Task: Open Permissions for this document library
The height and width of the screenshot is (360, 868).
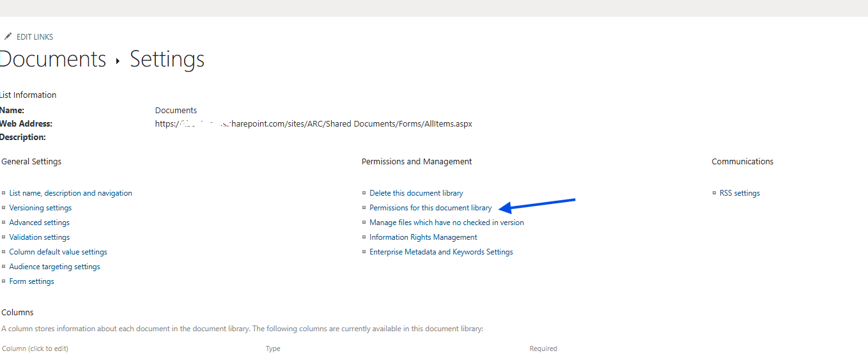Action: (x=430, y=208)
